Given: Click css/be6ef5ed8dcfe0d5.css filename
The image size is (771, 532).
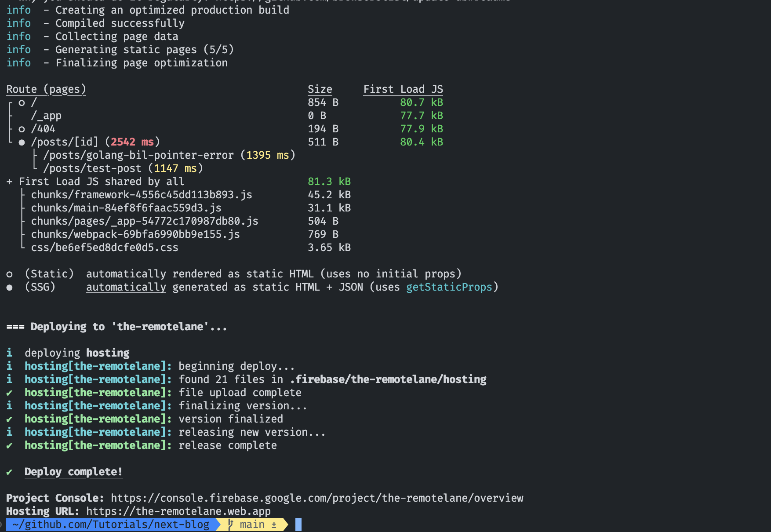Looking at the screenshot, I should click(105, 247).
